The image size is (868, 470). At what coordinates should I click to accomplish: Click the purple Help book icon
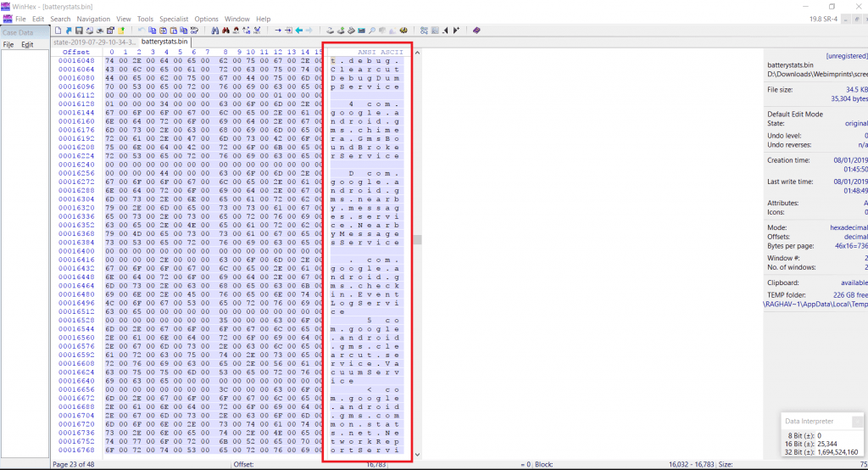coord(476,31)
